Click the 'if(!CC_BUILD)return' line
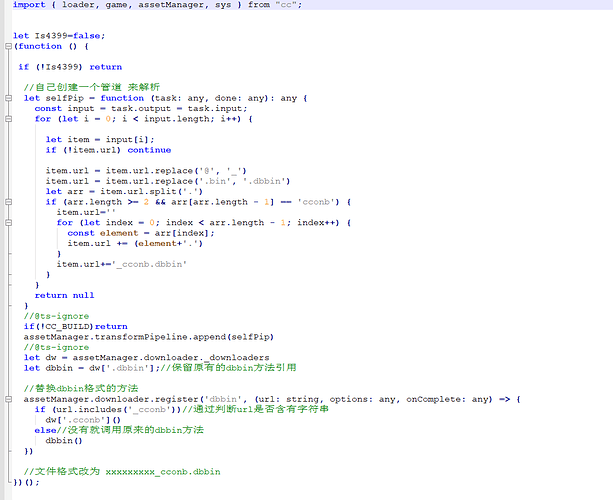 click(75, 326)
